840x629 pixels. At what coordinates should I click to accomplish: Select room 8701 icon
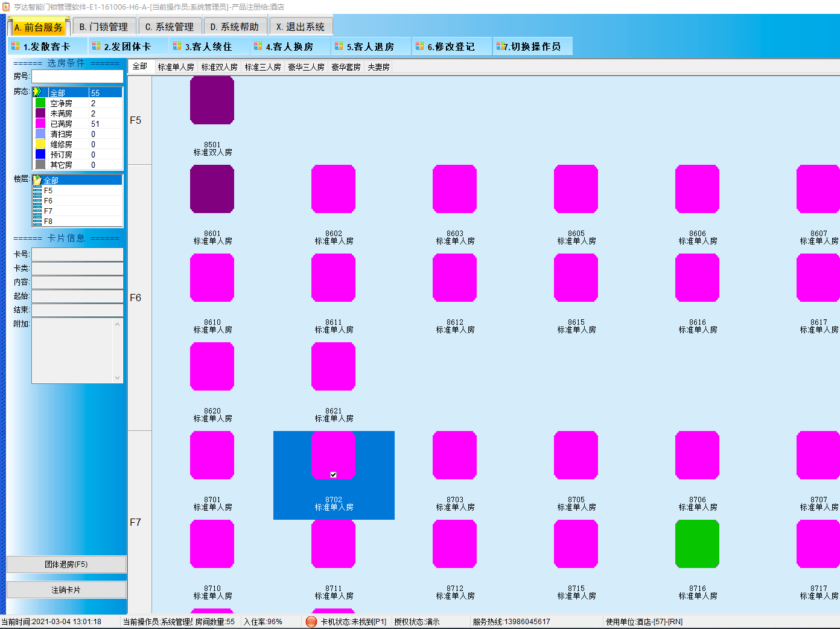coord(212,455)
